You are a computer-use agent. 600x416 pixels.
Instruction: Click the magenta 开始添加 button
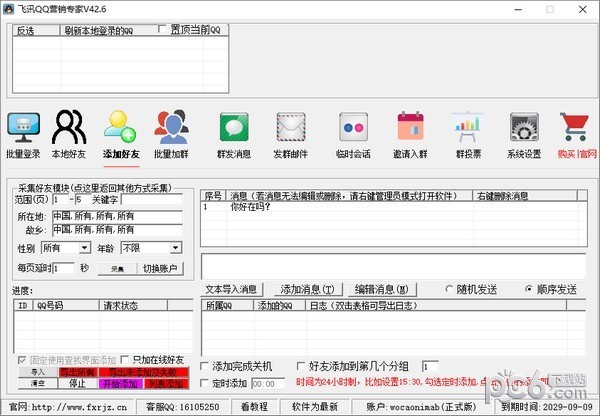point(121,383)
